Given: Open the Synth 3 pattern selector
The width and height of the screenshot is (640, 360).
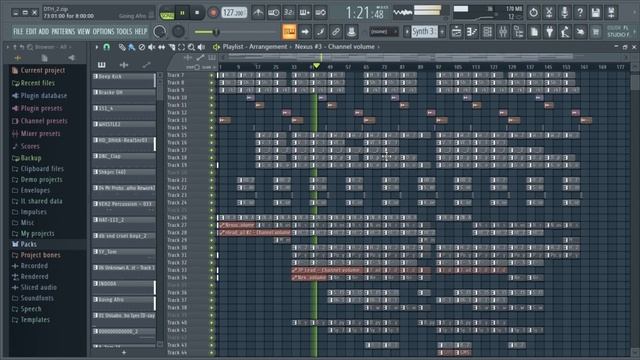Looking at the screenshot, I should 424,31.
